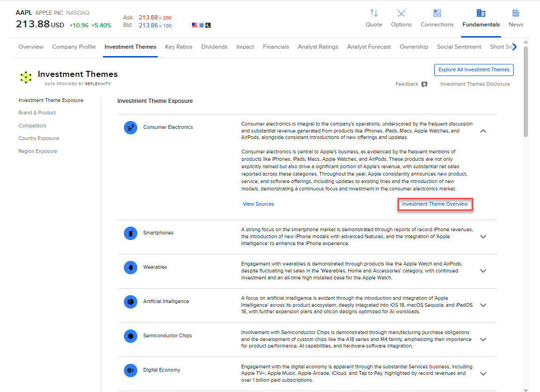
Task: Collapse the Consumer Electronics theme row
Action: pos(483,131)
